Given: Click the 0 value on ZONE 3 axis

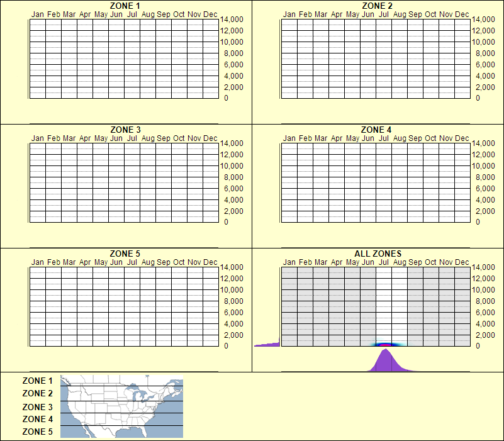Looking at the screenshot, I should [226, 222].
